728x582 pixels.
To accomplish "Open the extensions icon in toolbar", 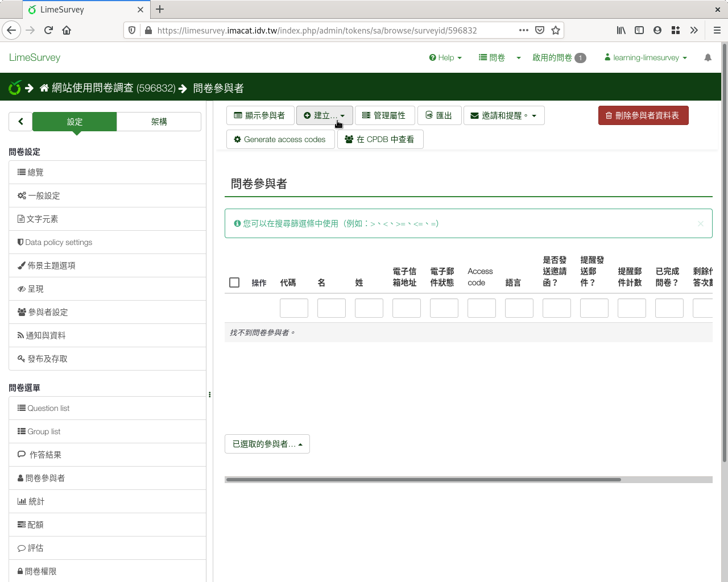I will (676, 30).
